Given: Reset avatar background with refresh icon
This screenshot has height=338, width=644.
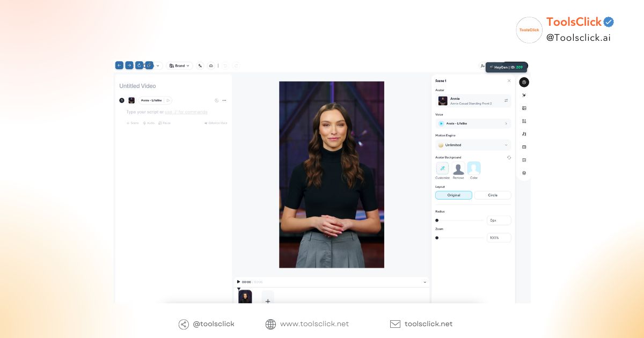Looking at the screenshot, I should pyautogui.click(x=509, y=158).
